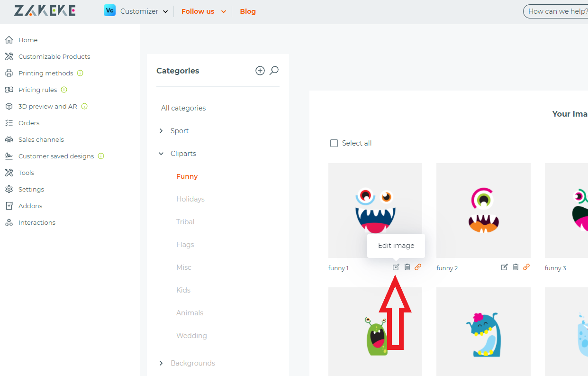Click the funny 1 monster thumbnail

[x=375, y=211]
